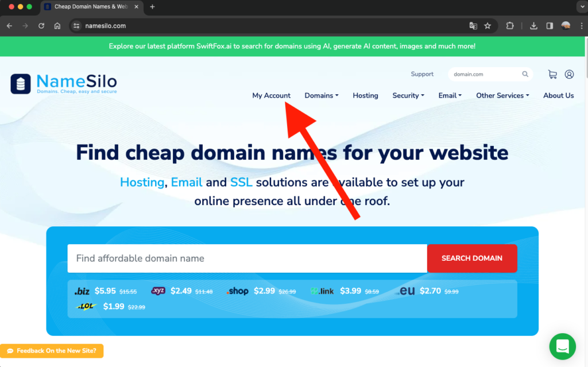Expand the Email dropdown menu
This screenshot has width=588, height=367.
pos(450,96)
